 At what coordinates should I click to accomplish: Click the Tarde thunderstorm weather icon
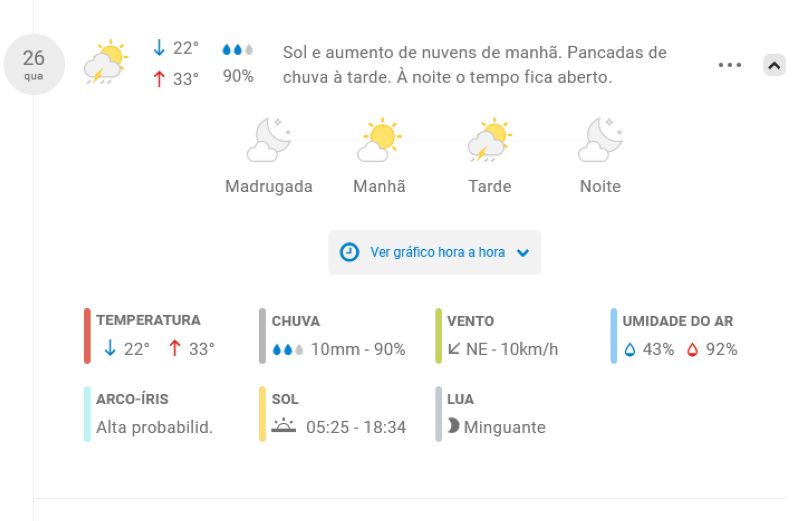[x=490, y=140]
